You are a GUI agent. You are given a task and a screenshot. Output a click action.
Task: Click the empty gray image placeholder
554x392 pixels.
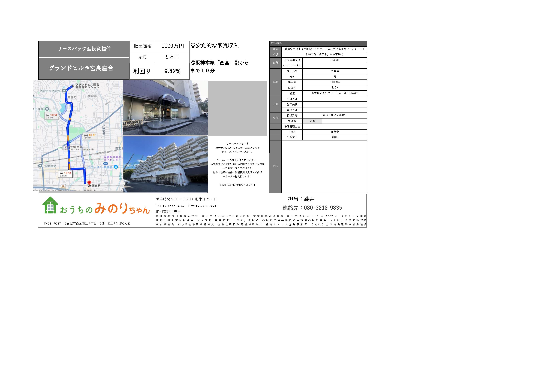237,109
